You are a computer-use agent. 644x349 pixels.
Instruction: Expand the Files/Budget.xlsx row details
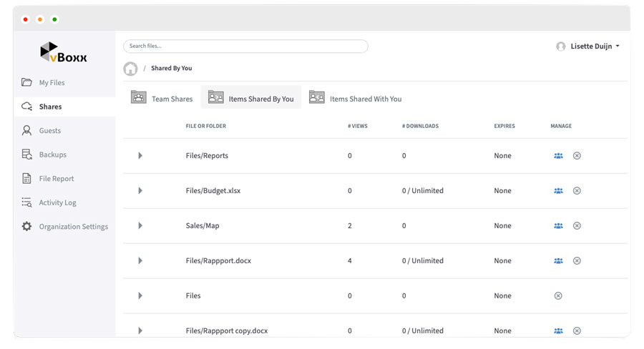pos(140,191)
